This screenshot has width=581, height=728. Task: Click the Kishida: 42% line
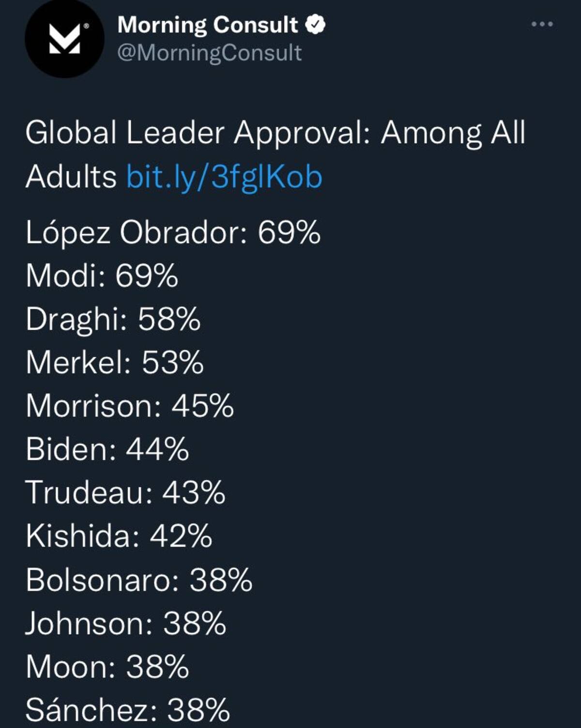point(119,536)
